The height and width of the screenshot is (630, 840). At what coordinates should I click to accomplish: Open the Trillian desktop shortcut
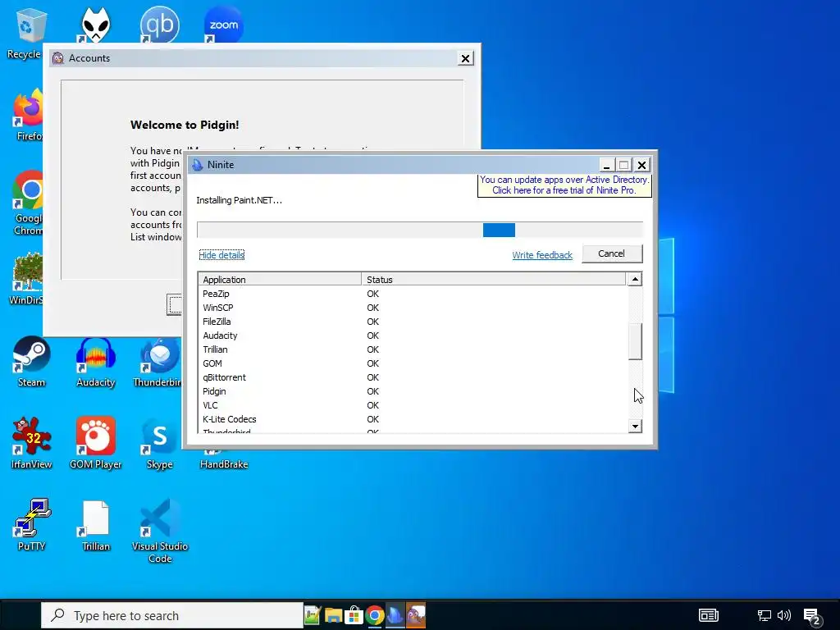coord(95,525)
